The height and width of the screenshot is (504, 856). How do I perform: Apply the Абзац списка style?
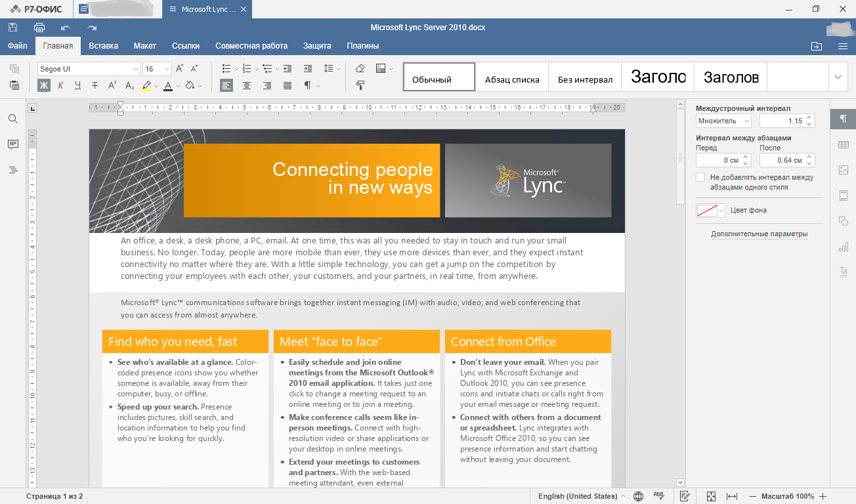pos(512,77)
